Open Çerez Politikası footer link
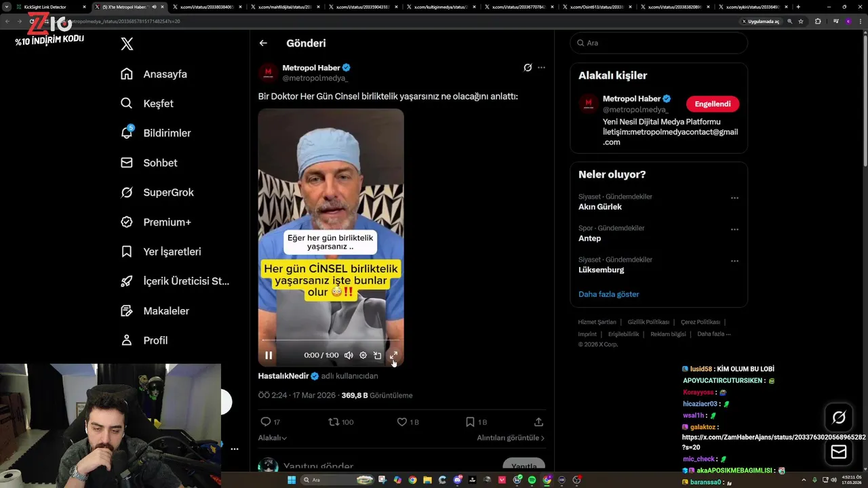 coord(701,322)
